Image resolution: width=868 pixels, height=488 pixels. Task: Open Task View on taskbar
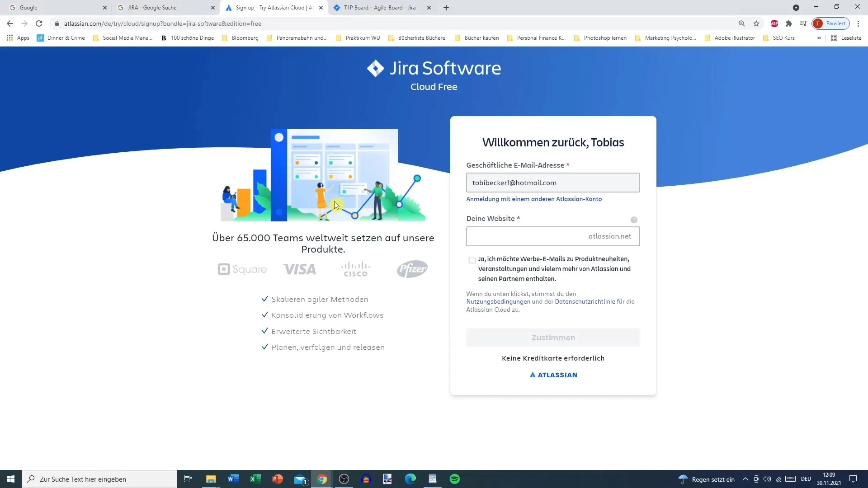[188, 479]
